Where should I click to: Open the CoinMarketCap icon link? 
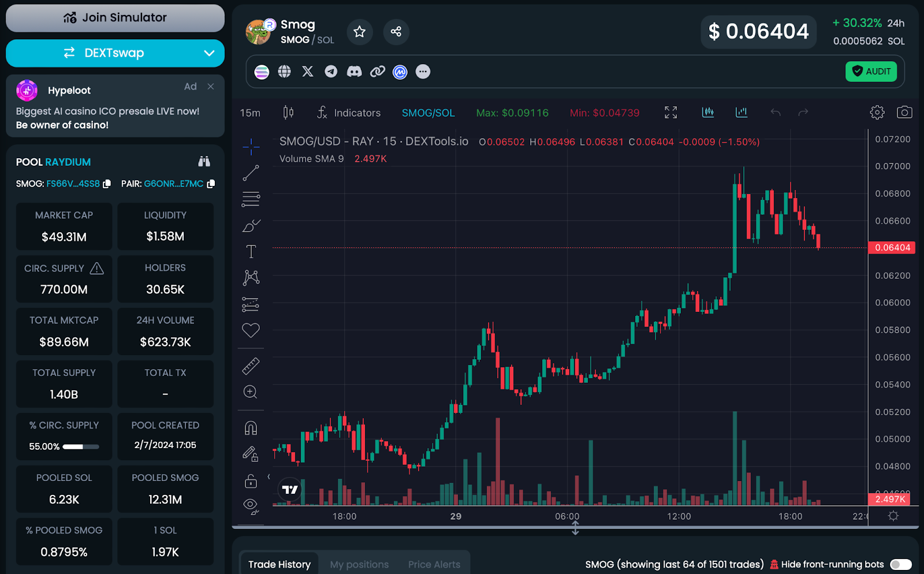point(400,72)
